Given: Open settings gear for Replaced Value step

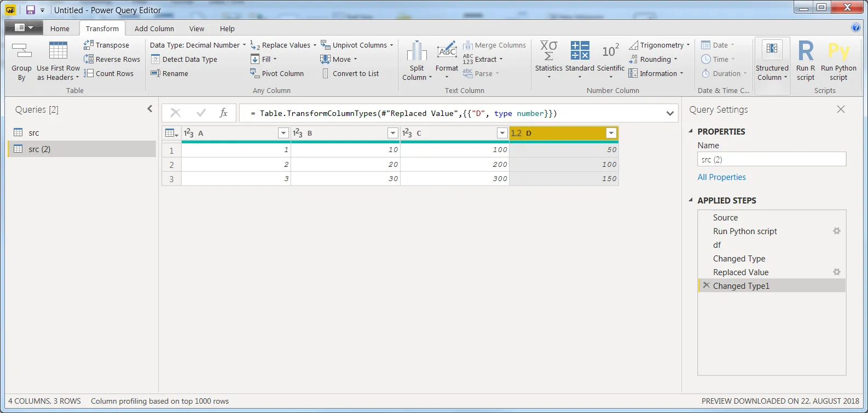Looking at the screenshot, I should (x=837, y=272).
